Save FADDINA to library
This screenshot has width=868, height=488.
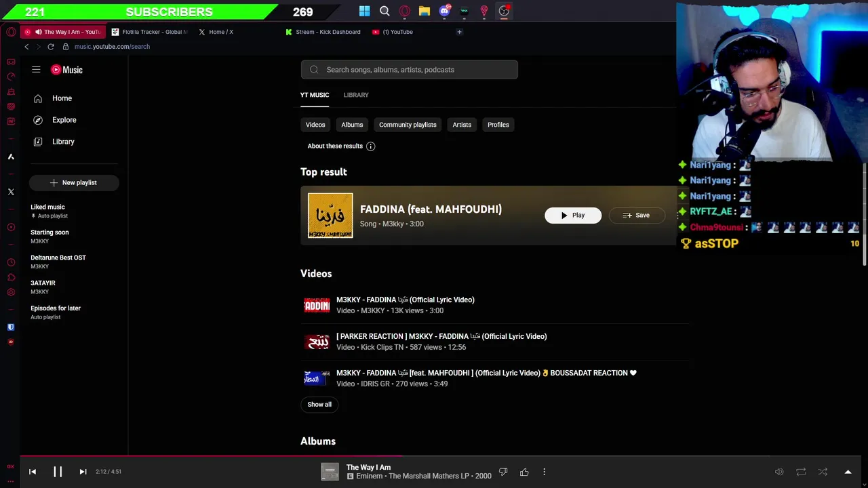pyautogui.click(x=636, y=216)
